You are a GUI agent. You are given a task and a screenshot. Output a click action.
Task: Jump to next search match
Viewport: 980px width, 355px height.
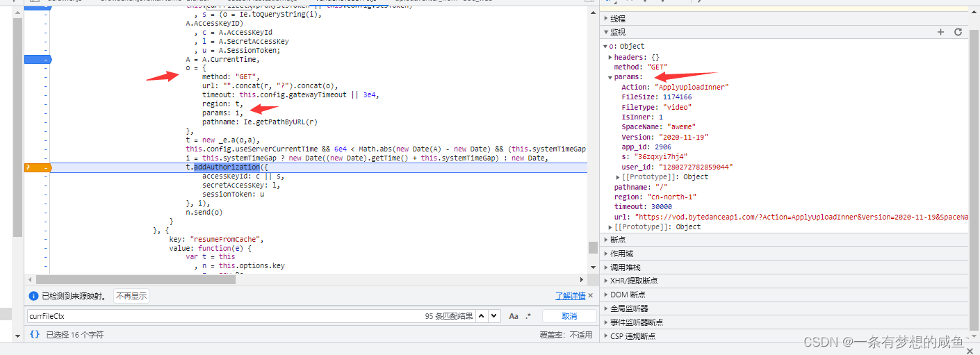click(x=494, y=316)
